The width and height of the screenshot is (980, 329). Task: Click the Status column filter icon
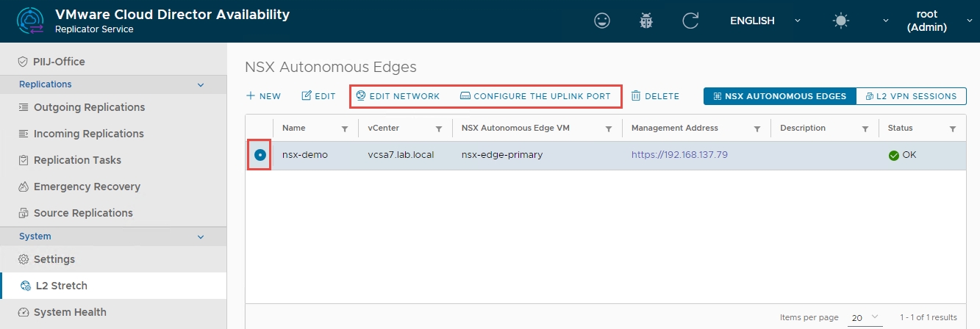click(953, 129)
